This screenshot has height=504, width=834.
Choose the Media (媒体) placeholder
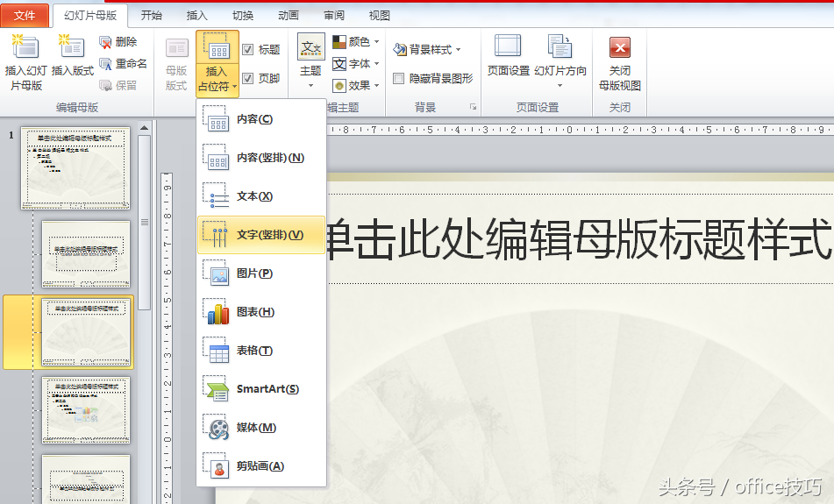pyautogui.click(x=261, y=428)
